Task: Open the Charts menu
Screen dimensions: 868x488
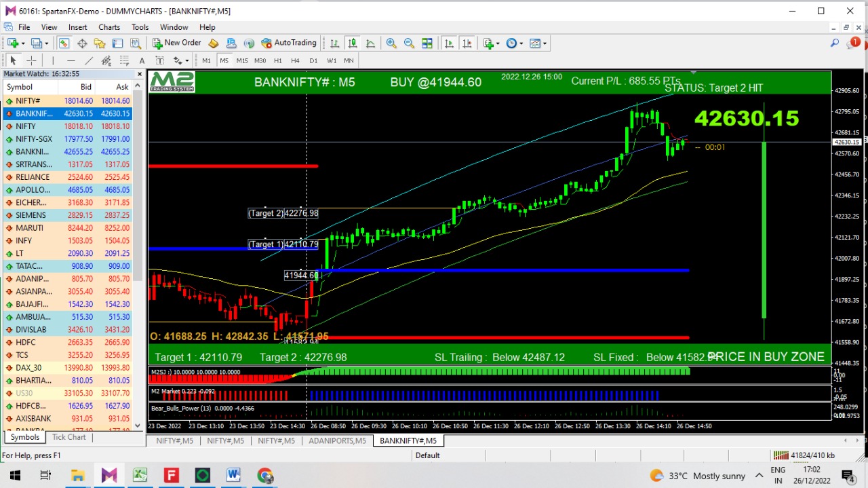Action: point(109,27)
